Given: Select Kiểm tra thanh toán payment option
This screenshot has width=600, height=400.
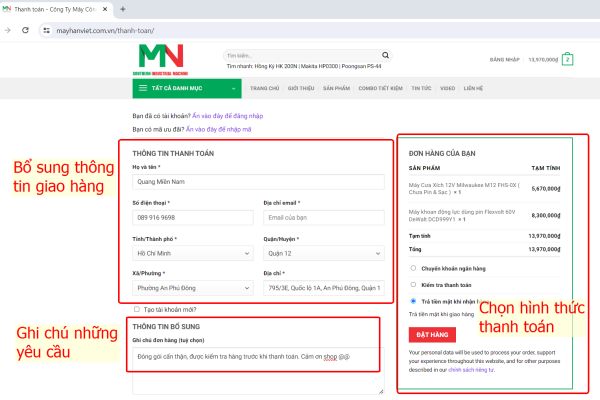Looking at the screenshot, I should coord(415,284).
